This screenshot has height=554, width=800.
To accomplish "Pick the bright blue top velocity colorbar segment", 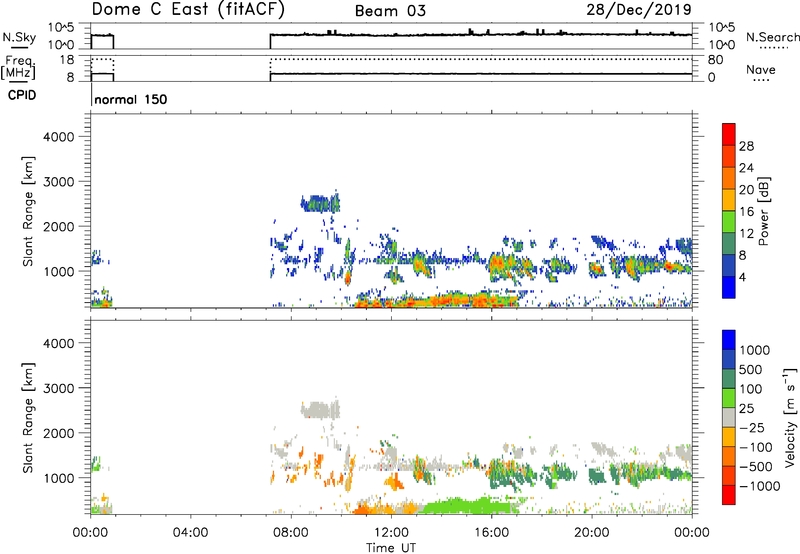I will point(729,340).
